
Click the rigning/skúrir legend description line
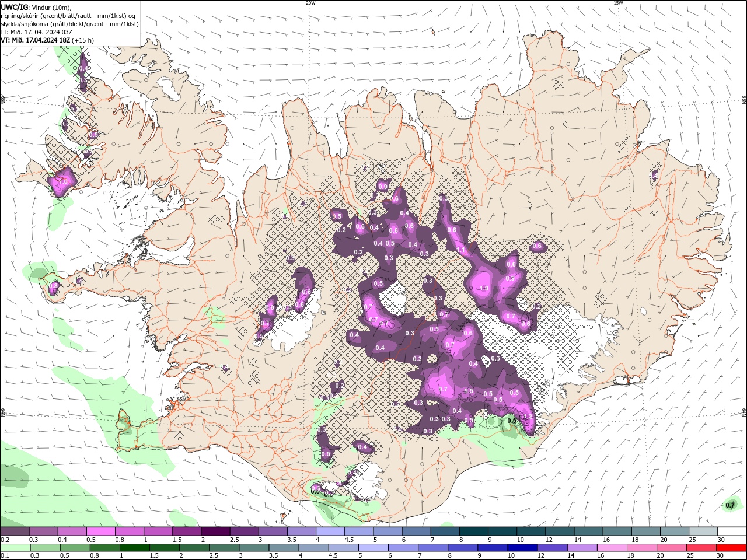pyautogui.click(x=68, y=16)
